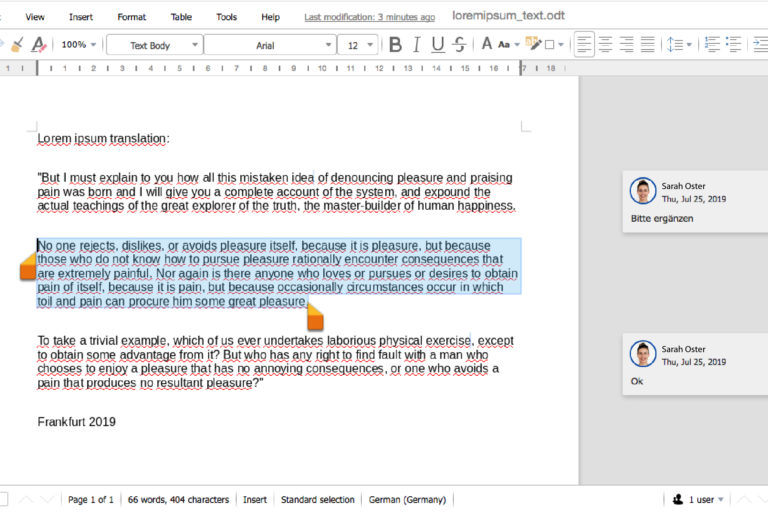Expand the Arial font name dropdown

(x=329, y=45)
